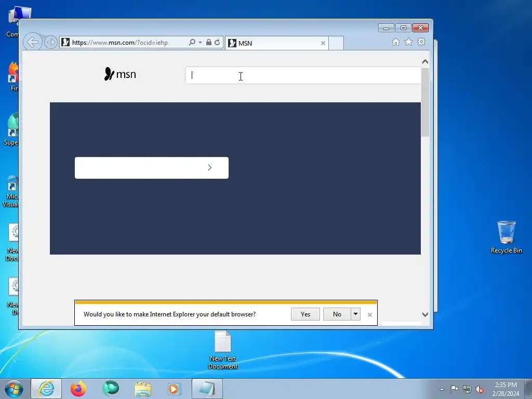Click the page scrollbar up arrow
Screen dimensions: 532x399
click(x=425, y=62)
